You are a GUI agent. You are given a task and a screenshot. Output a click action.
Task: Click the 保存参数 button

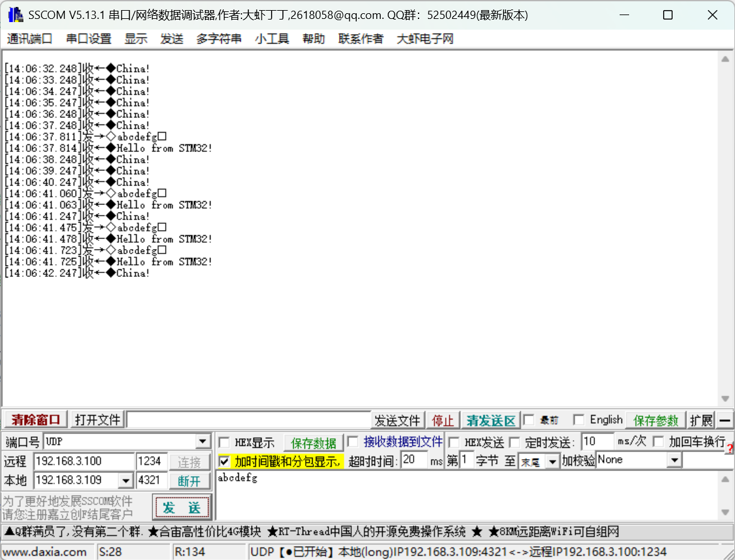pyautogui.click(x=656, y=421)
